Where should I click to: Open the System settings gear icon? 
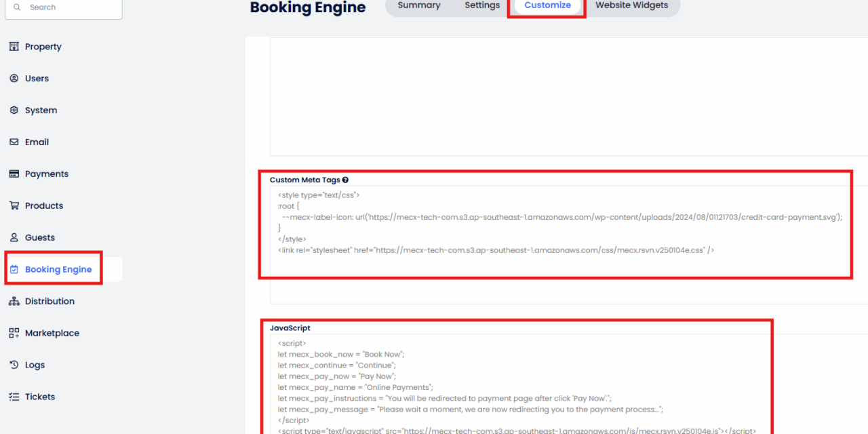click(14, 110)
